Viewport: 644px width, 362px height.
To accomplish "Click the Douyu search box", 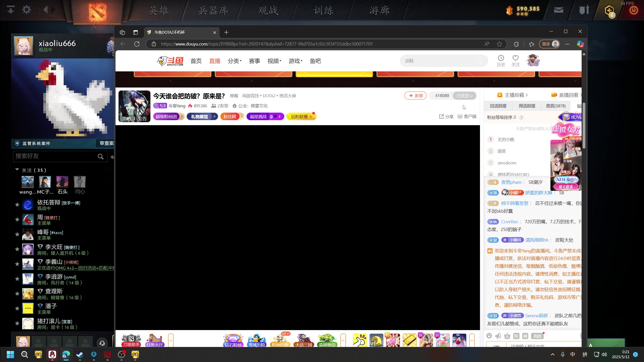I will (444, 61).
